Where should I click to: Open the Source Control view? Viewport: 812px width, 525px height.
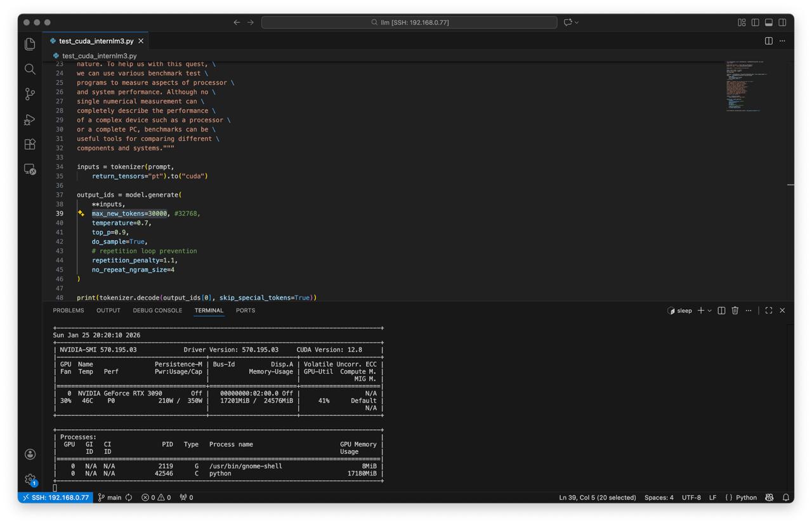click(30, 94)
